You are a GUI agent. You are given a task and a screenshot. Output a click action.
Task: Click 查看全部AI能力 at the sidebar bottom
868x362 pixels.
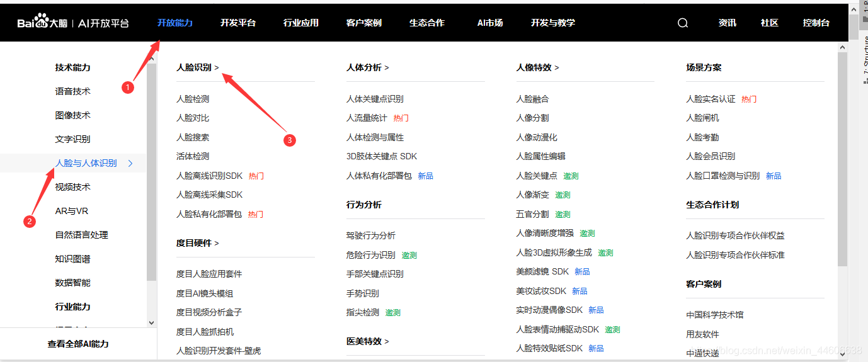78,344
